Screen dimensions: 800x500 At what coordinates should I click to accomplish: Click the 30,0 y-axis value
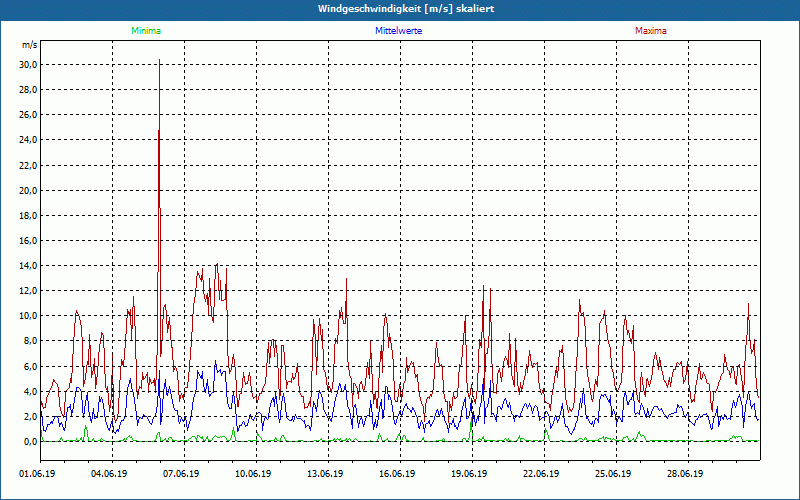pos(29,65)
